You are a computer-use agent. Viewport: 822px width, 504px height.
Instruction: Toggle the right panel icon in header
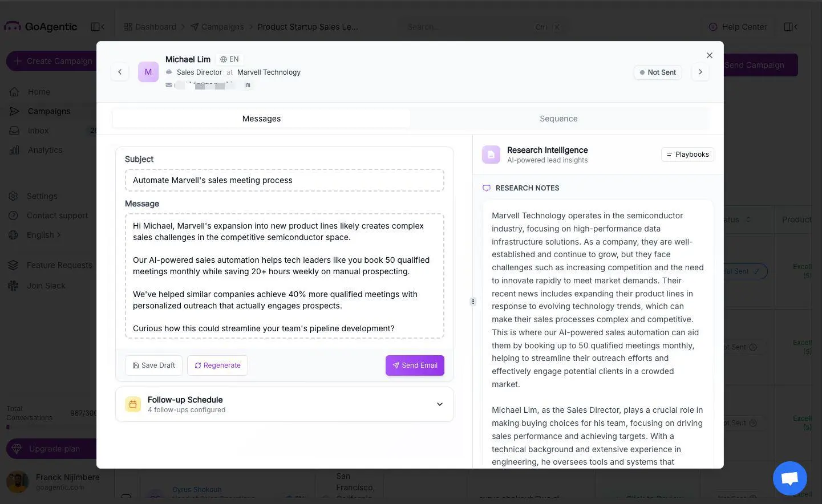[791, 27]
